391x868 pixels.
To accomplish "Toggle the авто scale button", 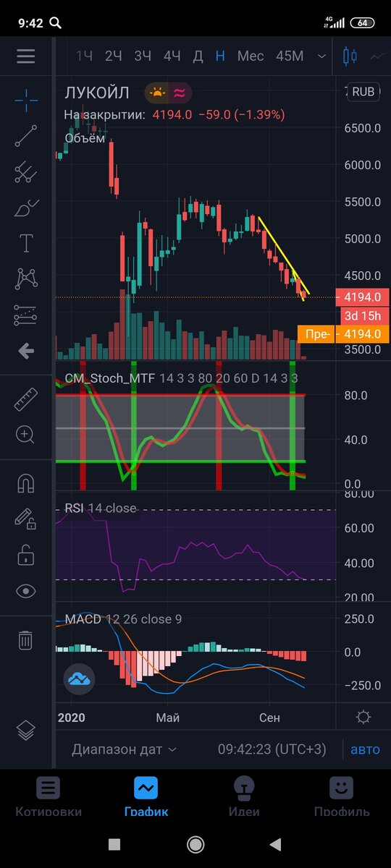I will (365, 749).
